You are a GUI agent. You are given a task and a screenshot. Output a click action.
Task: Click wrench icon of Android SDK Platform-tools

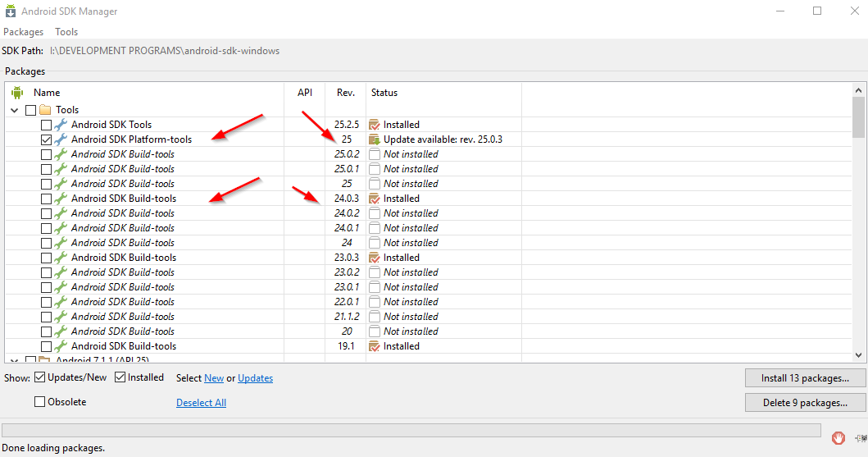61,139
